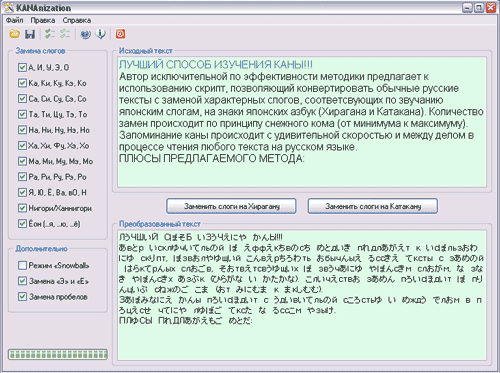This screenshot has height=373, width=500.
Task: Open the Файл menu
Action: click(x=15, y=20)
